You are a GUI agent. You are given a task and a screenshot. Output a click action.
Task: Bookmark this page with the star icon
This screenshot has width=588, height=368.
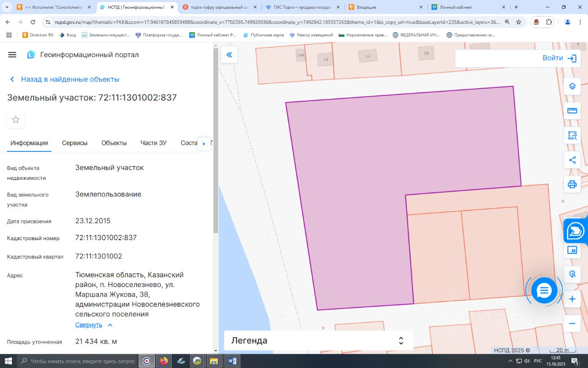point(519,22)
